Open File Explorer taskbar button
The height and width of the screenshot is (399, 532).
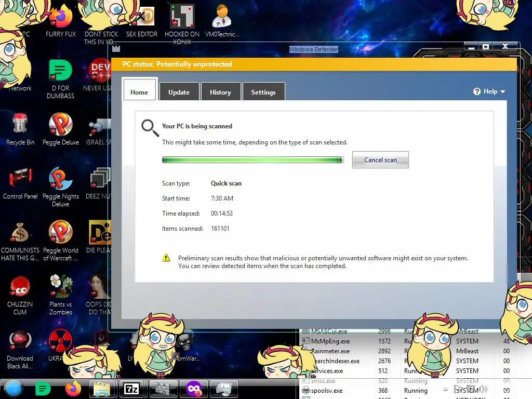102,389
